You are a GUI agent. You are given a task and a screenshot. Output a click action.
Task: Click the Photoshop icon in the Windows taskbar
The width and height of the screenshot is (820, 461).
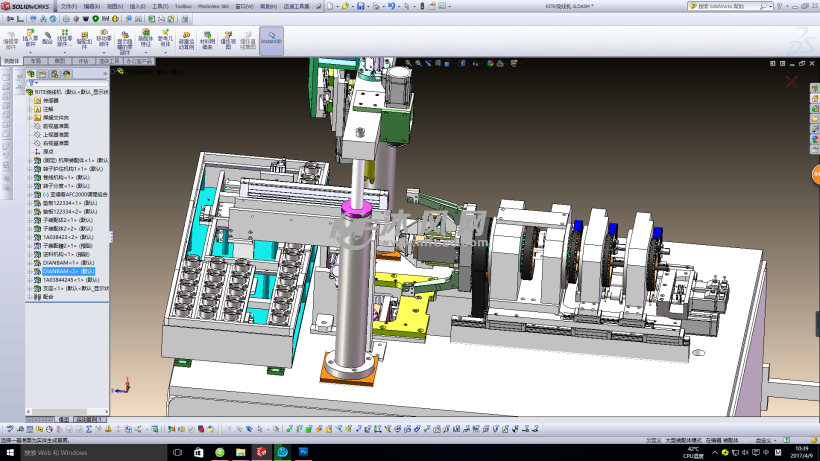point(304,453)
